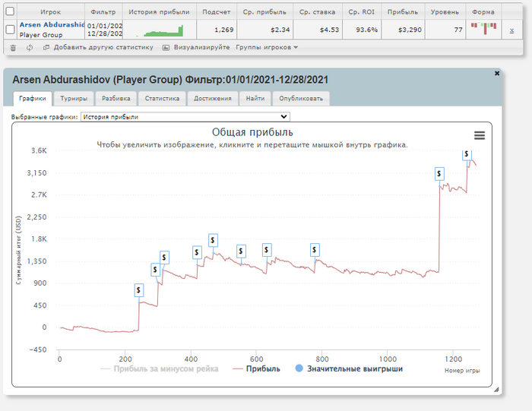Sort by the 'Ср. ROI' column header
Image resolution: width=532 pixels, height=411 pixels.
pyautogui.click(x=361, y=12)
